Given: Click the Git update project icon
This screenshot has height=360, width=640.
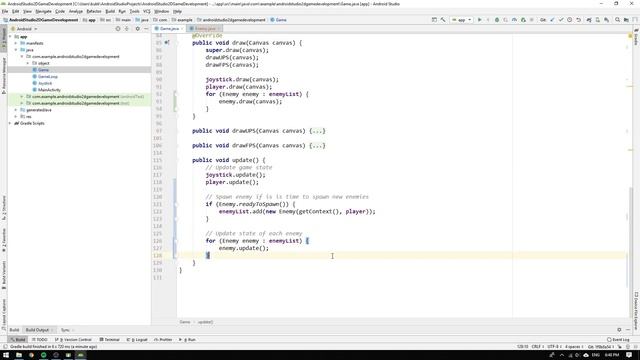Looking at the screenshot, I should coord(551,20).
